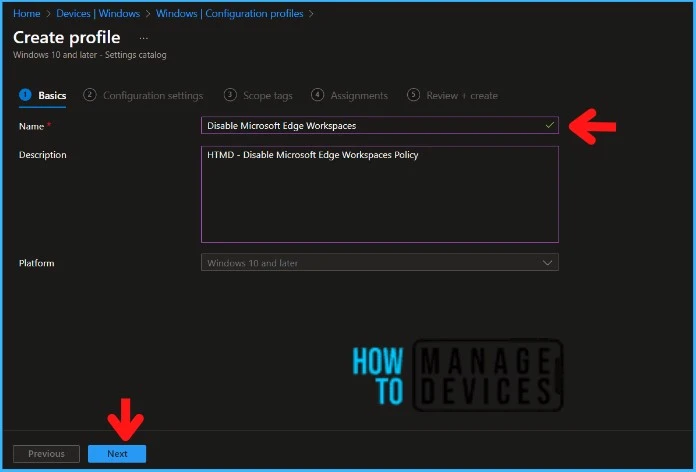
Task: Open the Home breadcrumb link
Action: (x=27, y=14)
